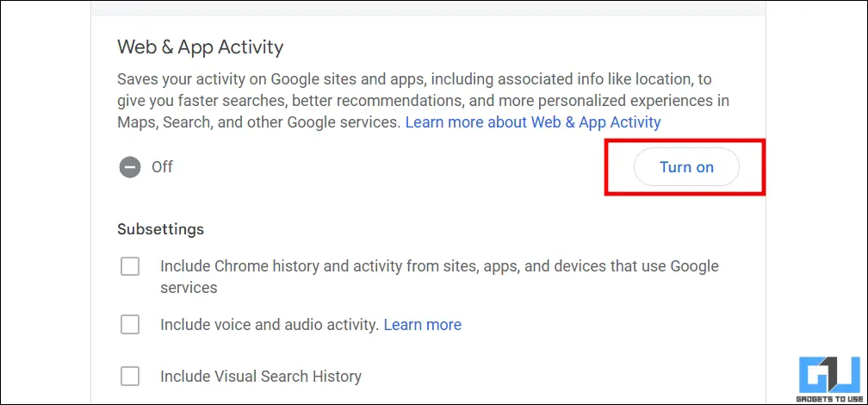Viewport: 868px width, 405px height.
Task: Click the 'Maps, Search, and other Google services' text
Action: click(x=258, y=122)
